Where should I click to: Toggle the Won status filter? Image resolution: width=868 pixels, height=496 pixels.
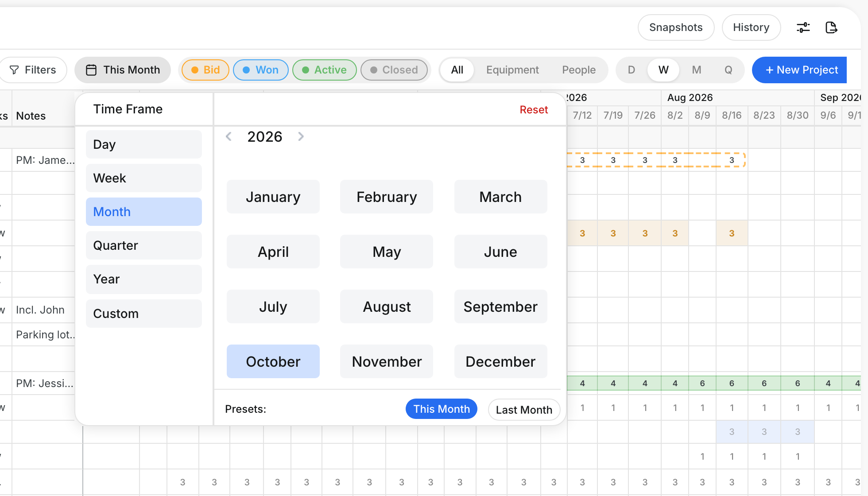coord(260,70)
